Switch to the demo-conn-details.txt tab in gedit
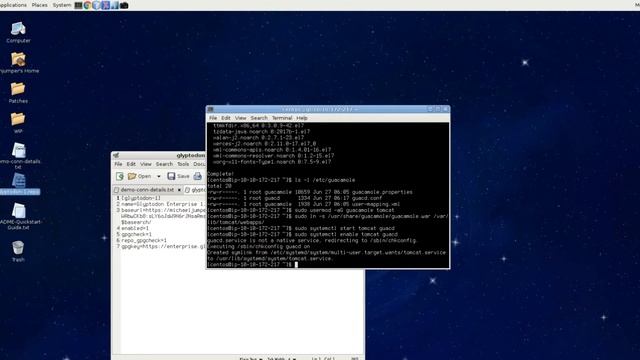 [147, 190]
